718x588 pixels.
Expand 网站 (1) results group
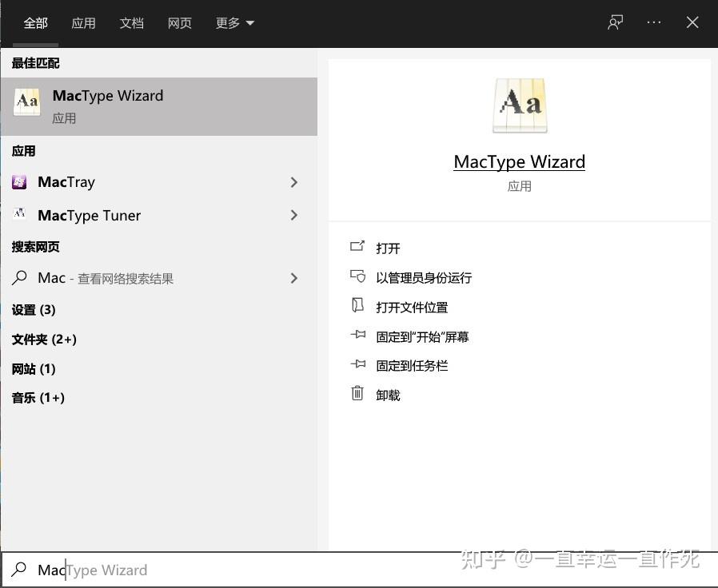34,368
